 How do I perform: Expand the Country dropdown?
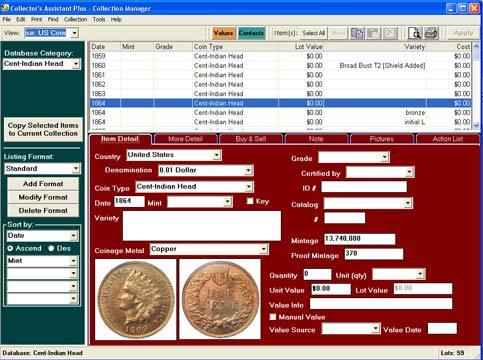[x=217, y=155]
